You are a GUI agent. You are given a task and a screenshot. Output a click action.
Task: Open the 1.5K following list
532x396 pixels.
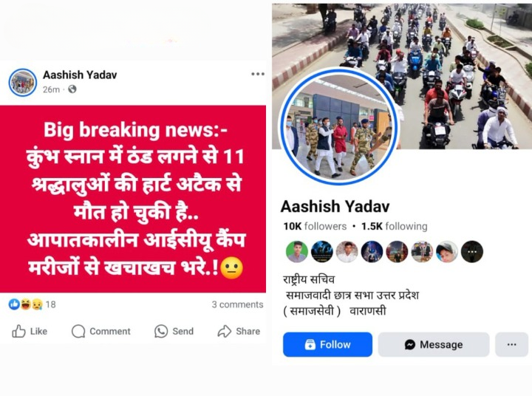click(395, 226)
